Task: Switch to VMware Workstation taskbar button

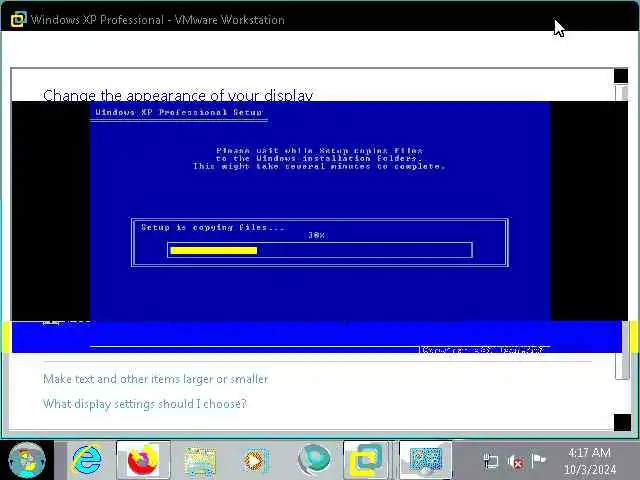Action: click(366, 460)
